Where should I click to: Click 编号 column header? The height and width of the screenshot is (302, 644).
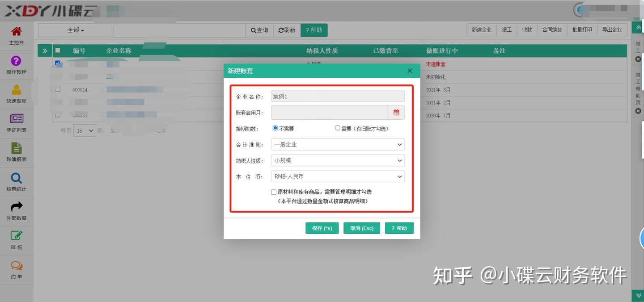79,51
